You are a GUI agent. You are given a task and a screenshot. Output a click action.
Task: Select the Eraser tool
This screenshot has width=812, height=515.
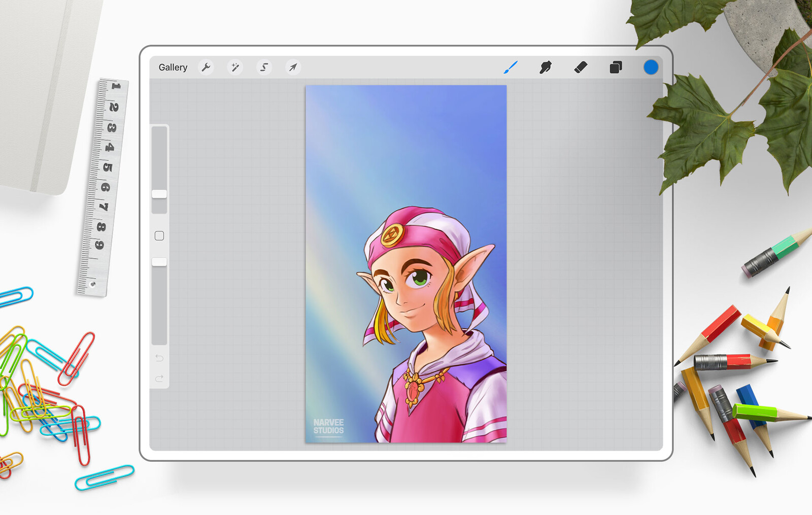581,67
